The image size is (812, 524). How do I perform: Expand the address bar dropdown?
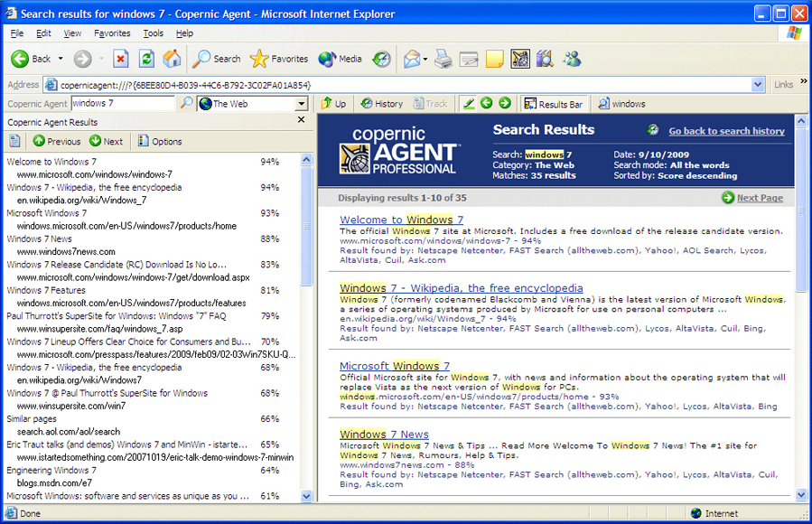pos(758,85)
